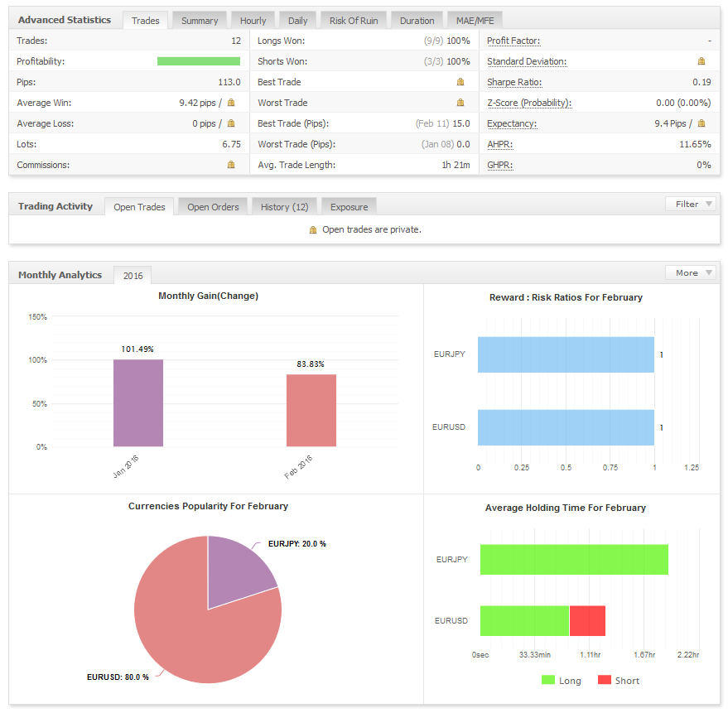Click the Jan 2016 monthly gain bar
The height and width of the screenshot is (713, 728).
point(138,402)
